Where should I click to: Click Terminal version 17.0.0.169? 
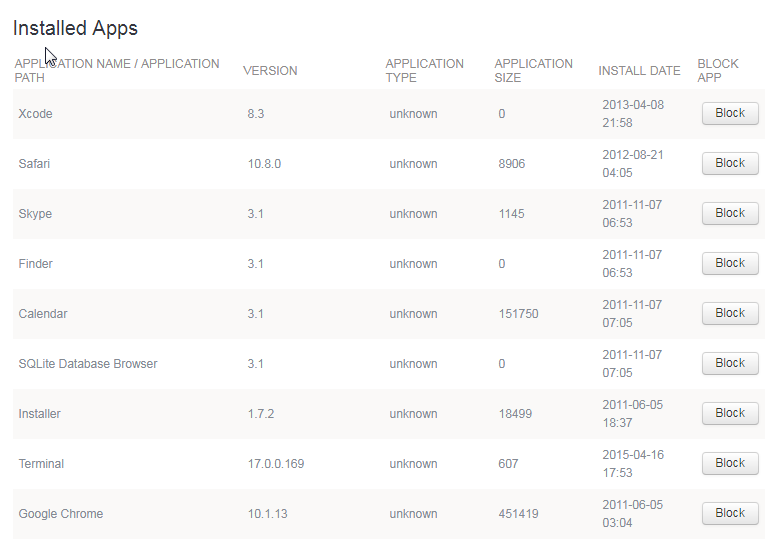[276, 464]
